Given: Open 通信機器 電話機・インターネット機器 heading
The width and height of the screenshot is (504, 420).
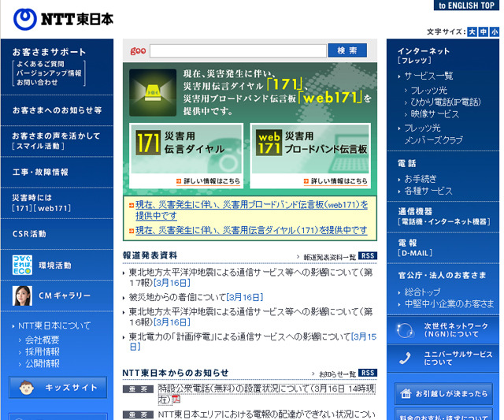Looking at the screenshot, I should pos(443,216).
